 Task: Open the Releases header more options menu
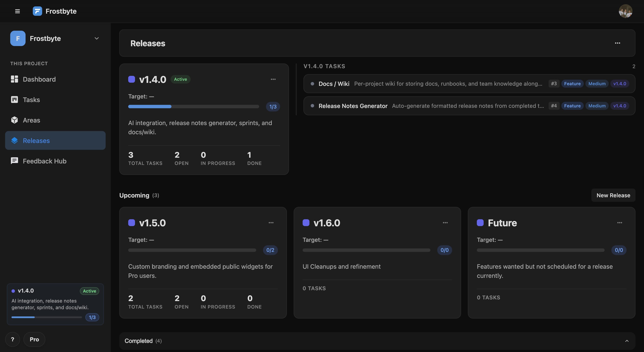point(618,43)
